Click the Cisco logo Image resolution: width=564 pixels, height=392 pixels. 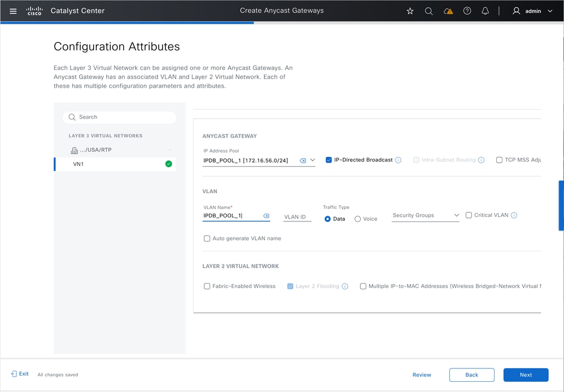pyautogui.click(x=34, y=11)
